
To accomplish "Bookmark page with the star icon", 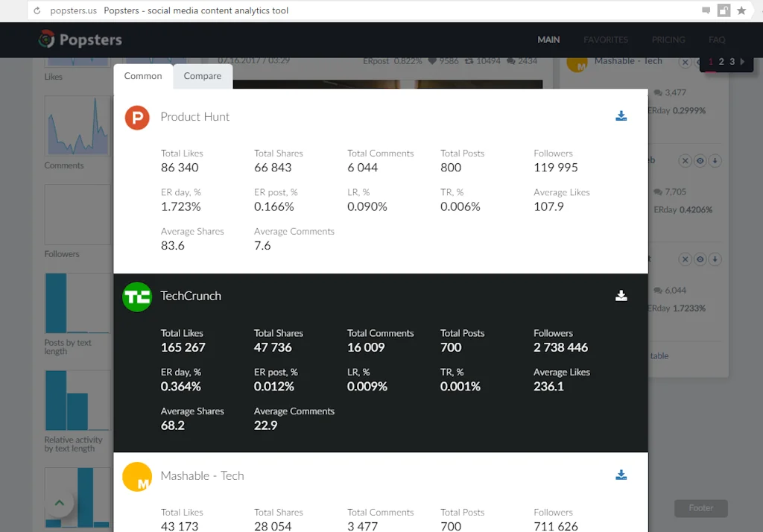I will pyautogui.click(x=741, y=10).
